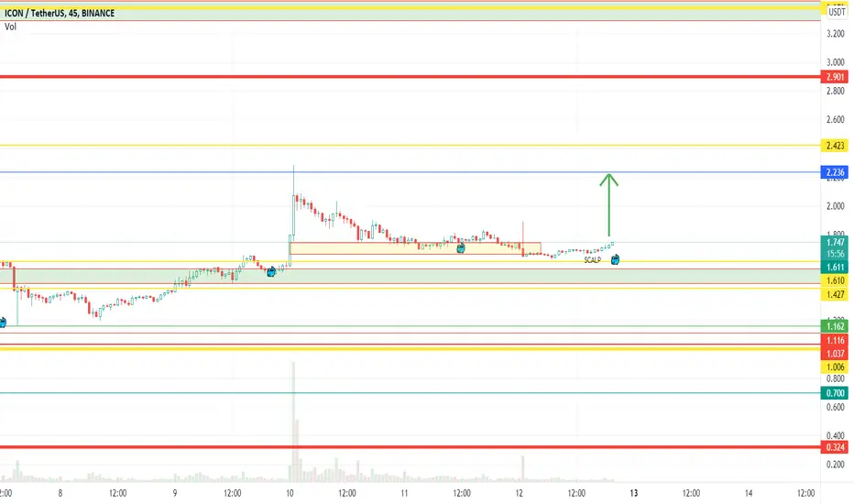Click the teal 0.700 price label
Image resolution: width=854 pixels, height=504 pixels.
click(x=835, y=393)
